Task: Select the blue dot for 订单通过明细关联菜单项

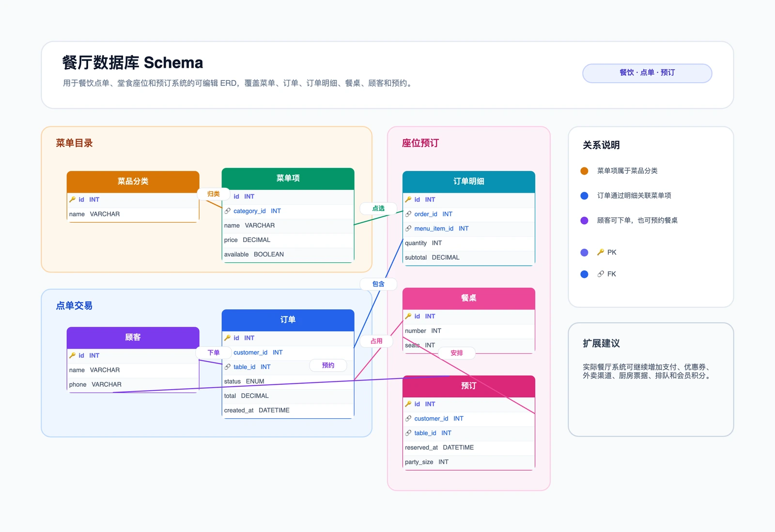Action: (x=584, y=196)
